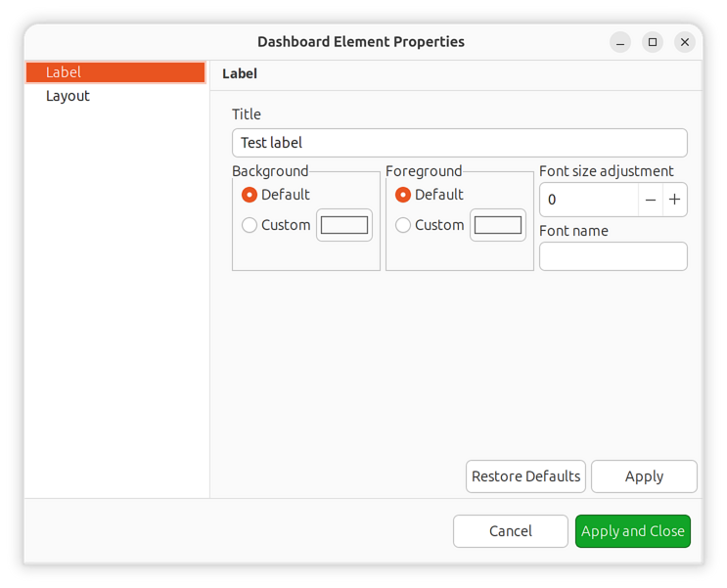This screenshot has width=727, height=588.
Task: Click the Font size adjustment value field
Action: click(588, 200)
